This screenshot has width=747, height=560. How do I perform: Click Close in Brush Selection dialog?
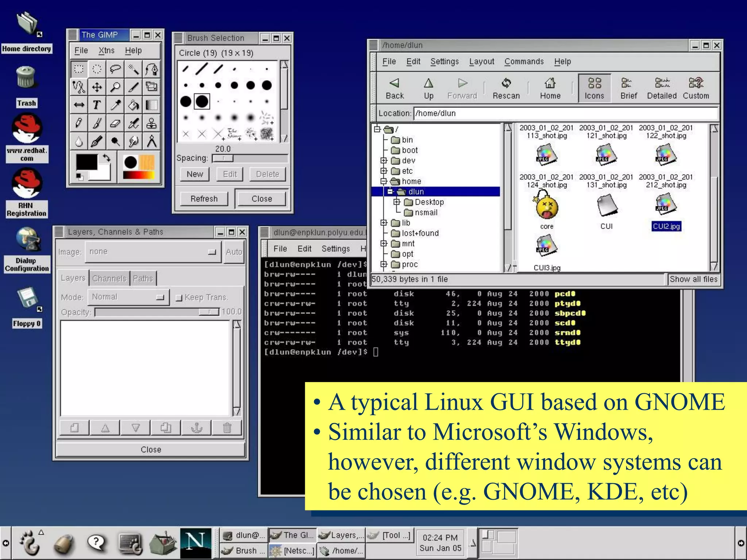tap(262, 199)
